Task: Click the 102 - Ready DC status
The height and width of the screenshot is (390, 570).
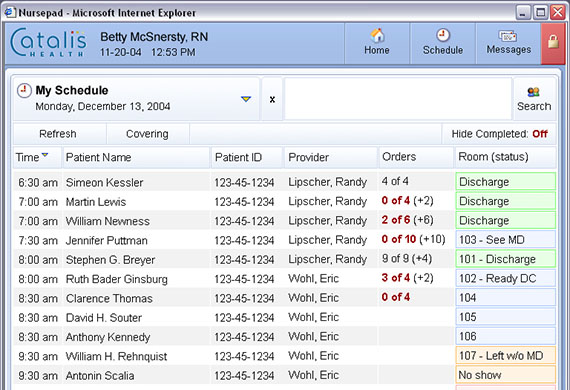Action: [x=506, y=278]
